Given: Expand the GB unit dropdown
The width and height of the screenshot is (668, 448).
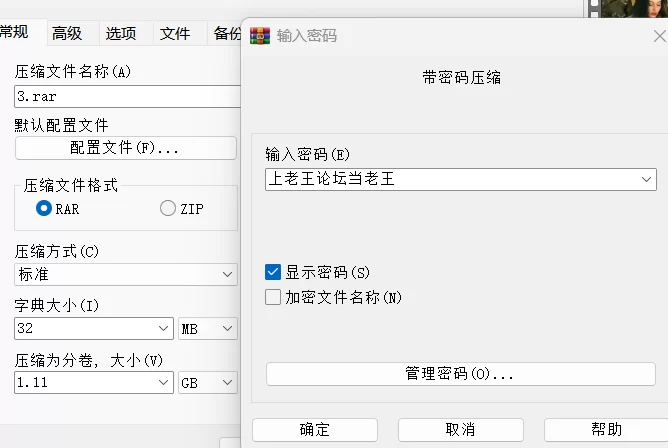Looking at the screenshot, I should coord(227,382).
